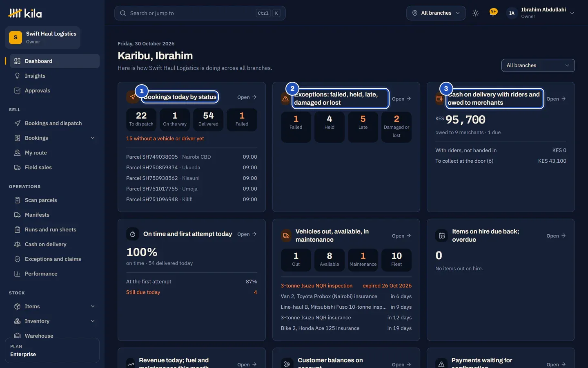Click the Scan parcels clipboard icon
This screenshot has width=588, height=368.
(17, 200)
